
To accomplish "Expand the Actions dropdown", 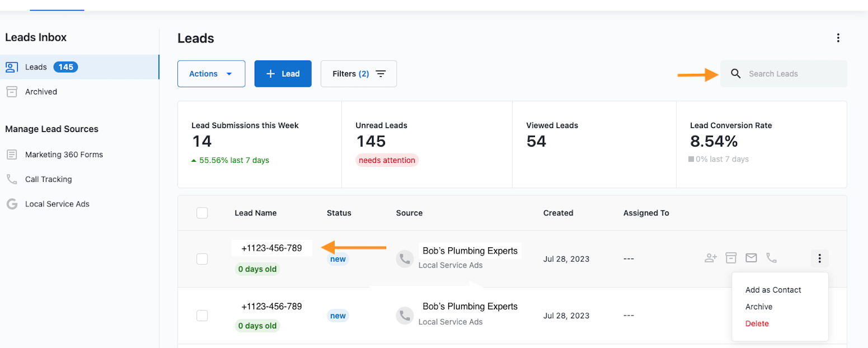I will [x=211, y=74].
